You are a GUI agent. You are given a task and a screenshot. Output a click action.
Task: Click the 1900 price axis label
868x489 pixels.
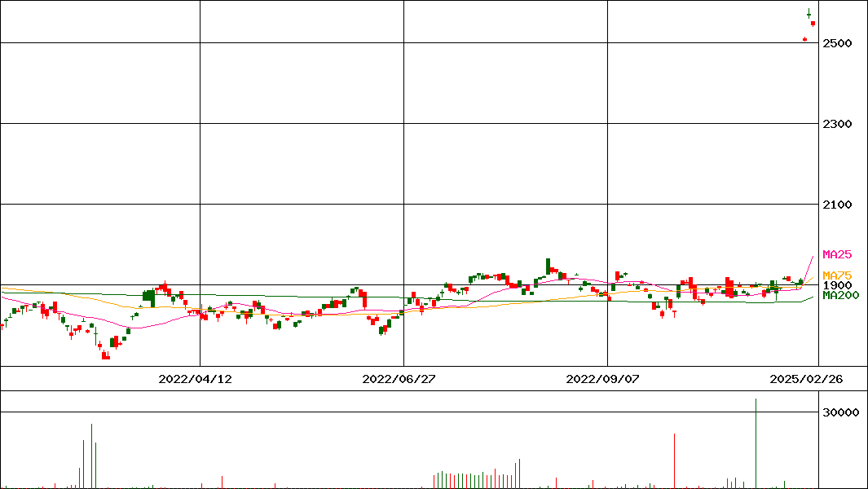pyautogui.click(x=837, y=285)
